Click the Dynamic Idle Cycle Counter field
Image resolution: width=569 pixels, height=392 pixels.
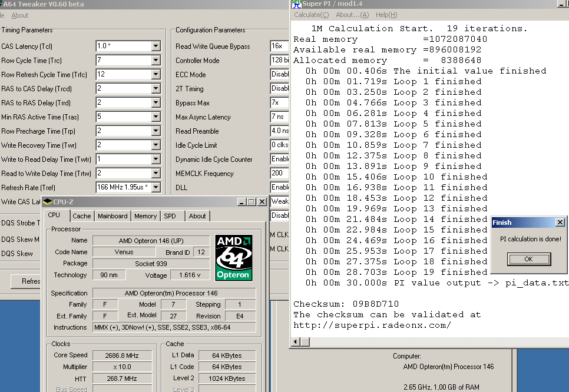tap(279, 159)
